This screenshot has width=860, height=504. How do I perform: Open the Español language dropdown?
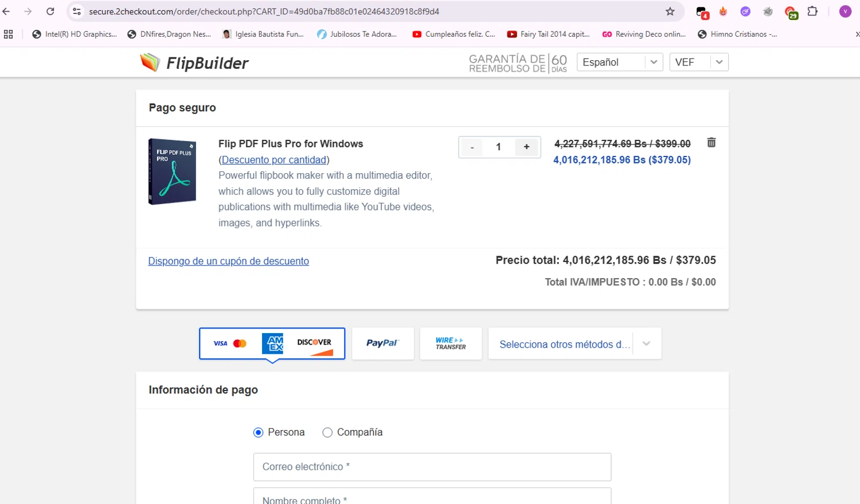click(620, 62)
